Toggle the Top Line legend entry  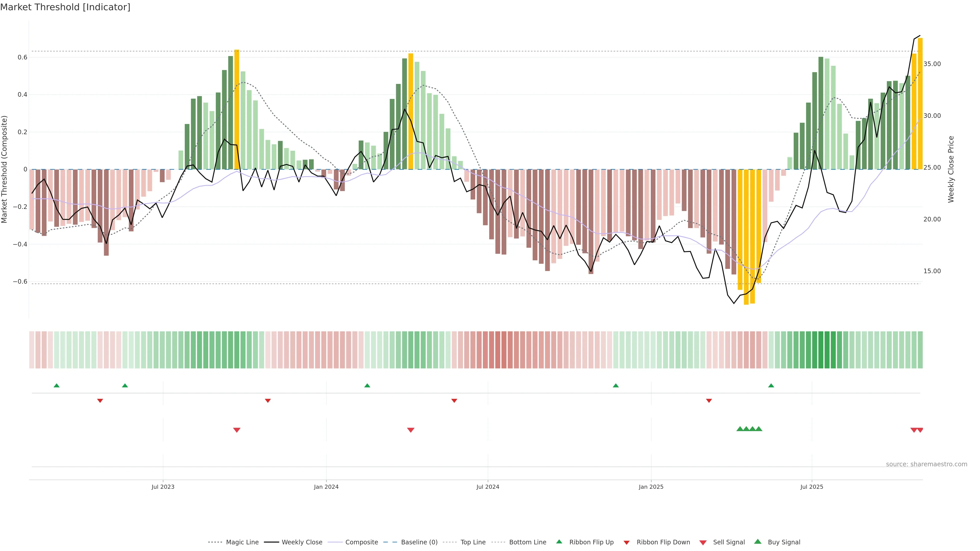pos(473,542)
